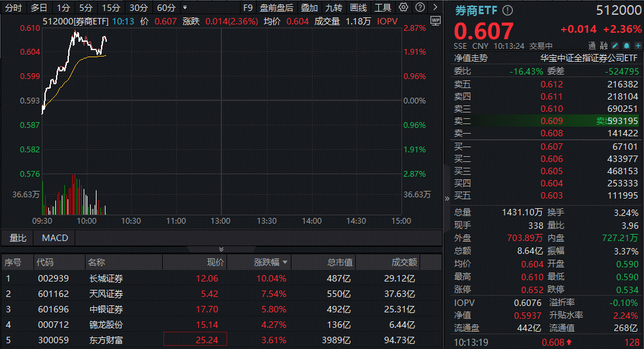Open chart settings gear icon

403,7
